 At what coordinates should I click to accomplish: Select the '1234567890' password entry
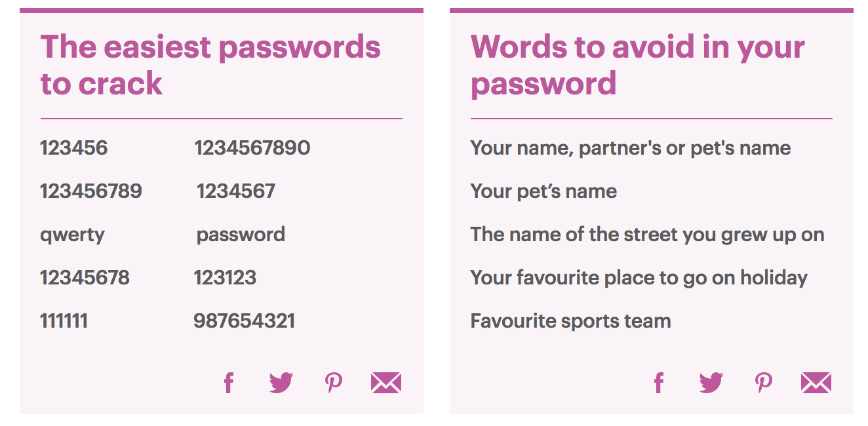[x=252, y=148]
